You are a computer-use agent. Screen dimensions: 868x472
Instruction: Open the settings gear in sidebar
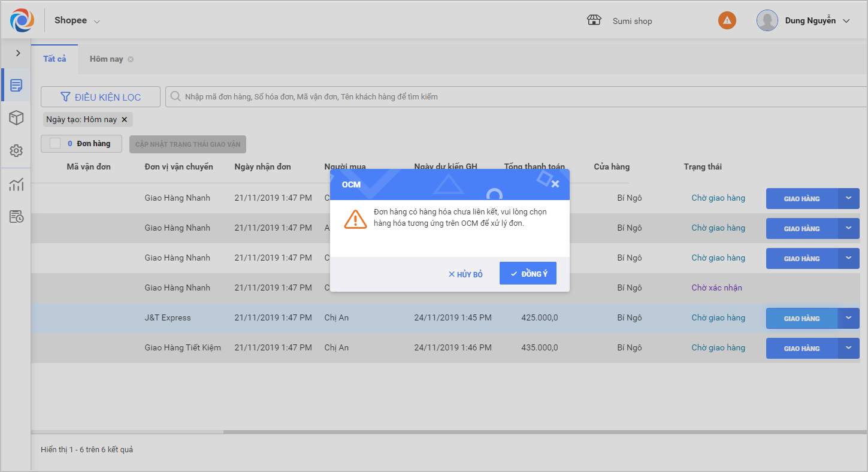click(16, 150)
